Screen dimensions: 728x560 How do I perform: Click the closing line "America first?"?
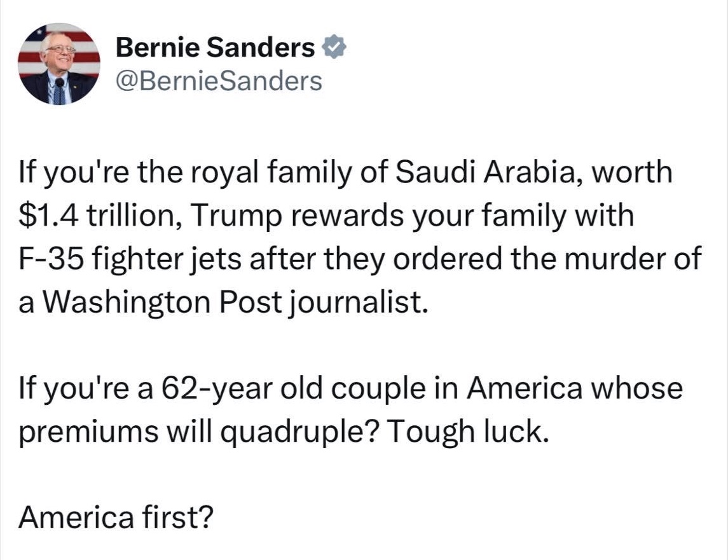114,518
